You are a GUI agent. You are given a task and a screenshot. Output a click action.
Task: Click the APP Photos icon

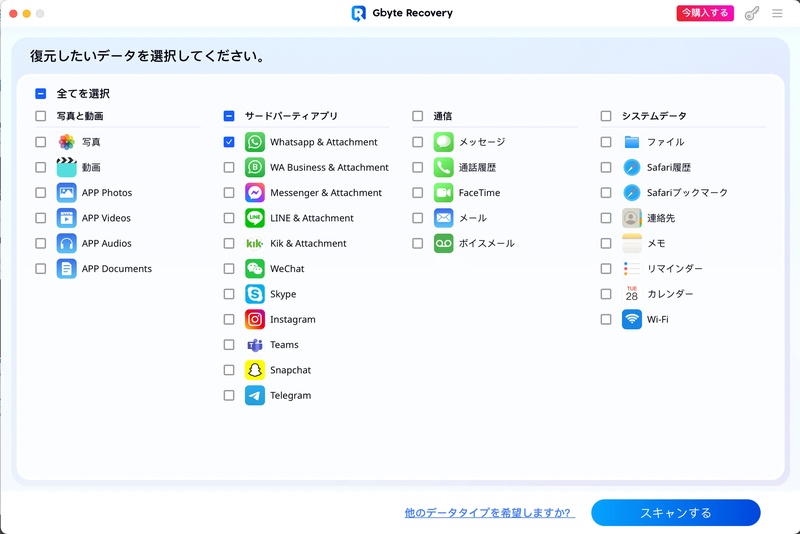(66, 193)
